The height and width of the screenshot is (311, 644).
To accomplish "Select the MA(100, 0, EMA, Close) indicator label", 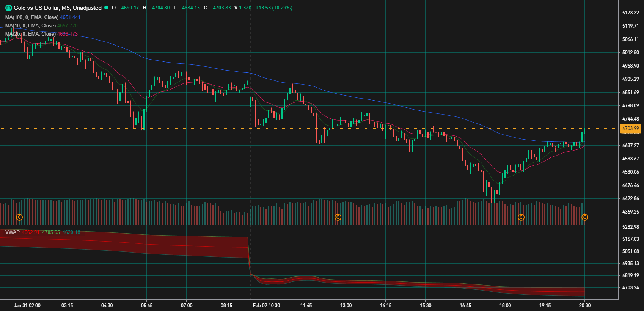I will pos(32,17).
